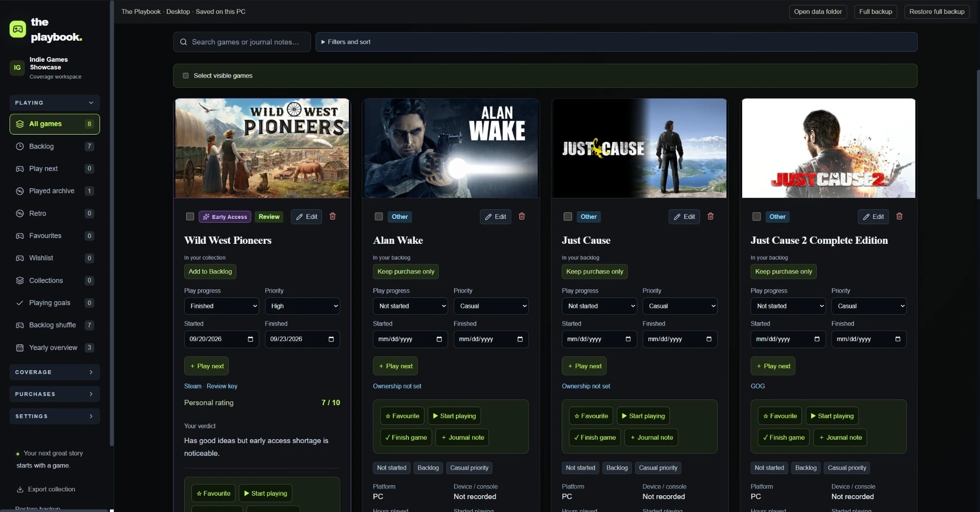Expand the PURCHASES sidebar section

55,394
